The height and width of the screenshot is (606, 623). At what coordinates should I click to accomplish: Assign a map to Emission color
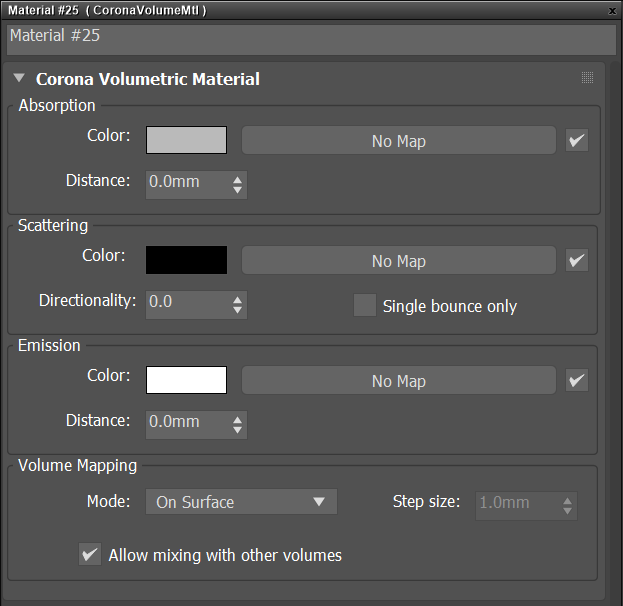pyautogui.click(x=399, y=380)
